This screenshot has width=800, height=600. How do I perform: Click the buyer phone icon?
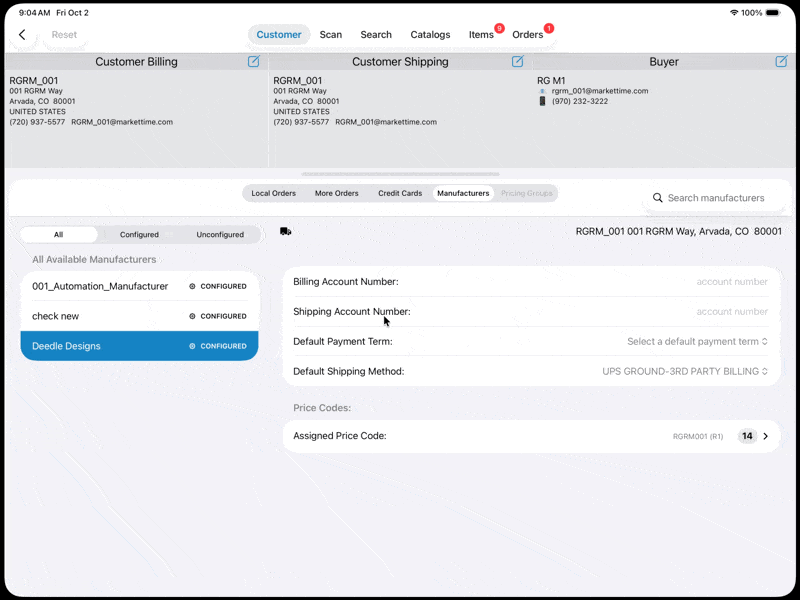click(542, 101)
